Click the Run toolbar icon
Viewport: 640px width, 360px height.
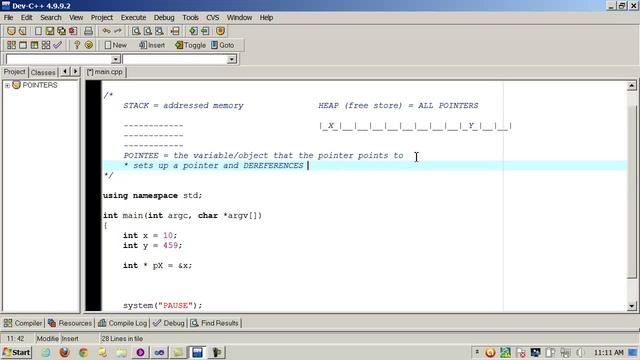pyautogui.click(x=23, y=45)
